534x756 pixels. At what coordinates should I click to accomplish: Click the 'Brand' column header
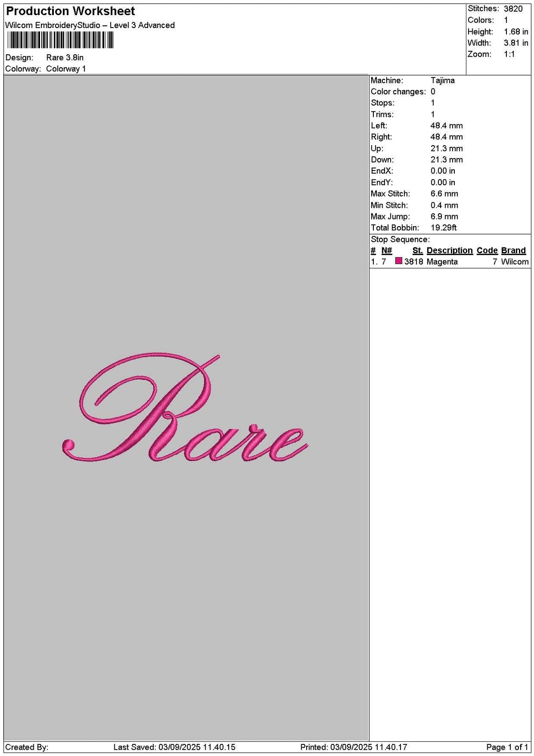pos(514,251)
